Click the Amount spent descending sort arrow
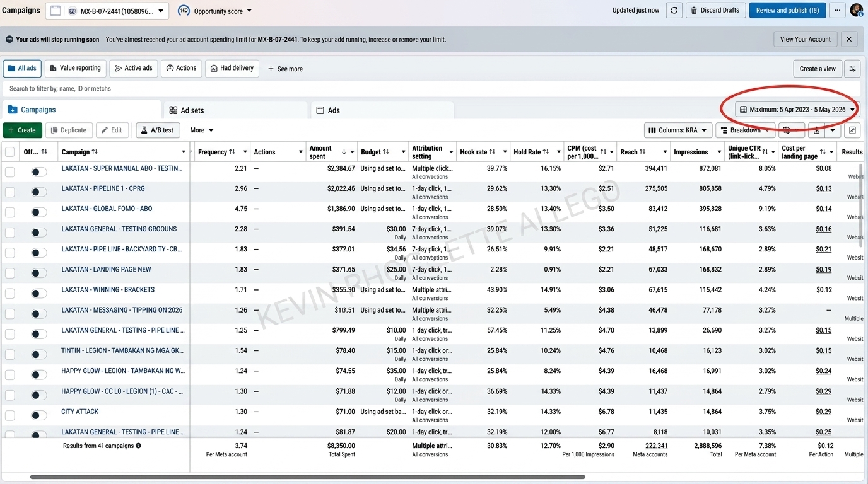 tap(344, 152)
